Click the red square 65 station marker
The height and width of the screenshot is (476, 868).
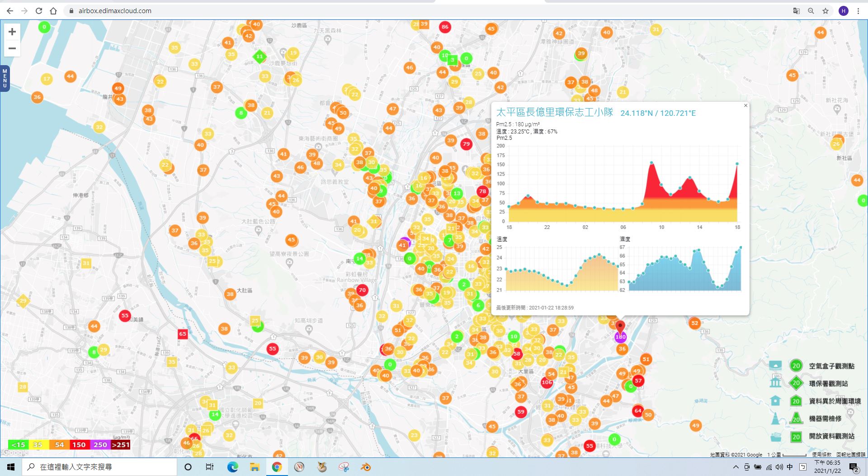click(x=183, y=334)
